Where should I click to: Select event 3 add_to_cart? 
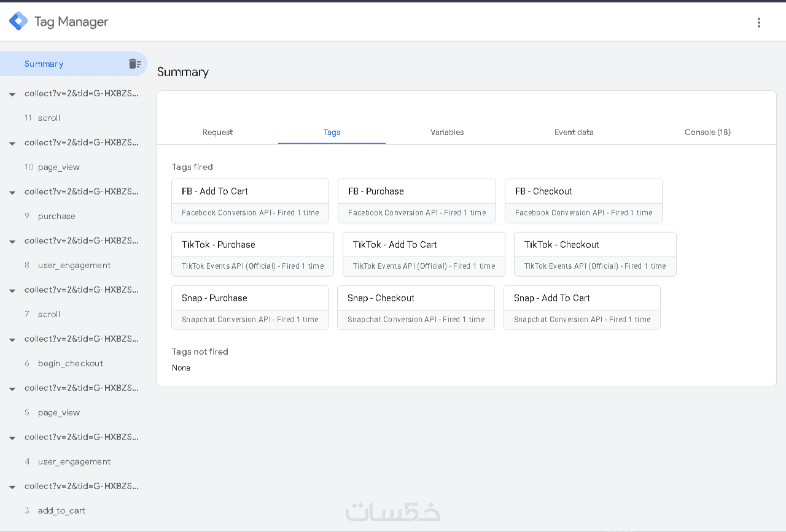click(74, 511)
